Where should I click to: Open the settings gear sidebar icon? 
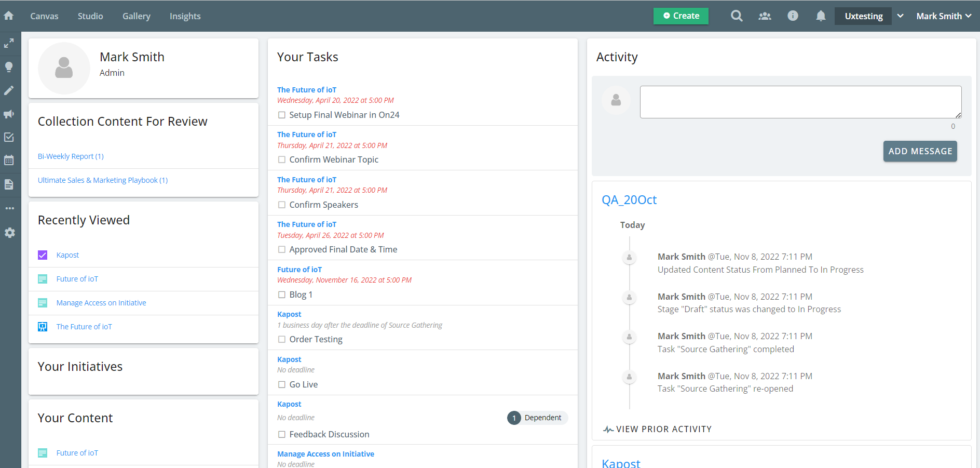point(9,233)
